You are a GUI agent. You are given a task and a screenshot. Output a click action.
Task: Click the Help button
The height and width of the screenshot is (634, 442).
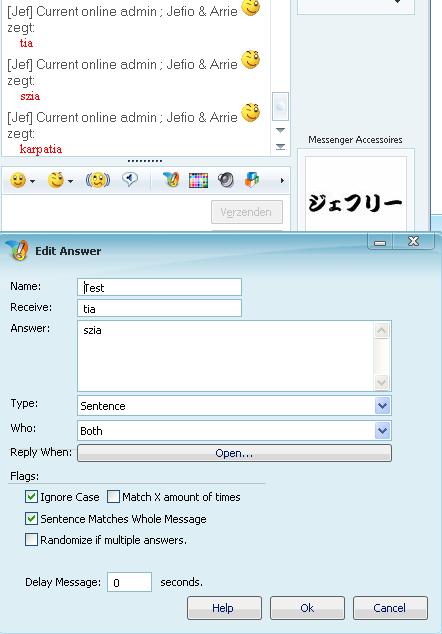(x=224, y=608)
